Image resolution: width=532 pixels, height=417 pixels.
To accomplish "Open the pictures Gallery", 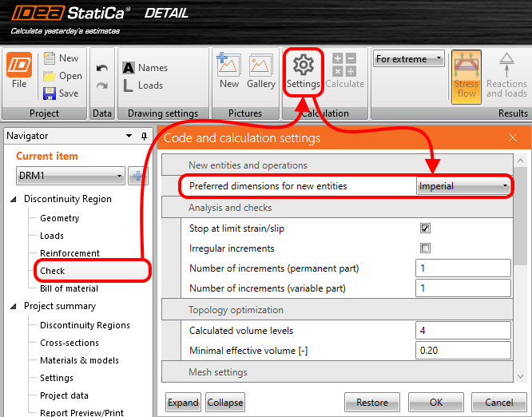I will tap(260, 69).
